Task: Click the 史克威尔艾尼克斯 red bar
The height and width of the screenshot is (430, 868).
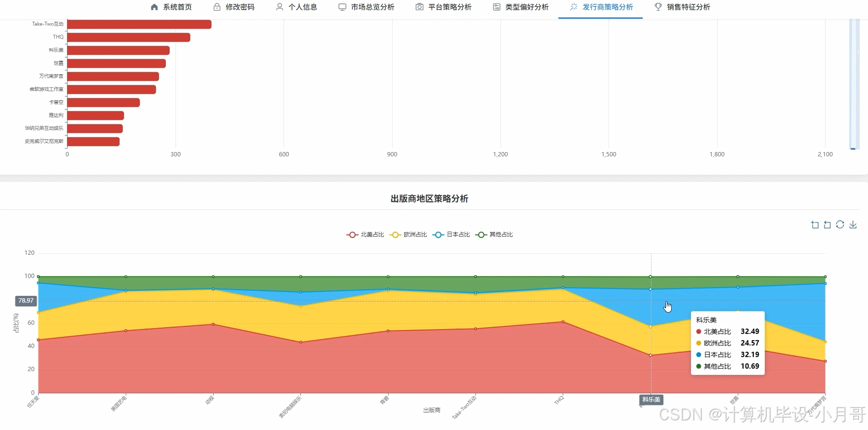Action: tap(94, 141)
